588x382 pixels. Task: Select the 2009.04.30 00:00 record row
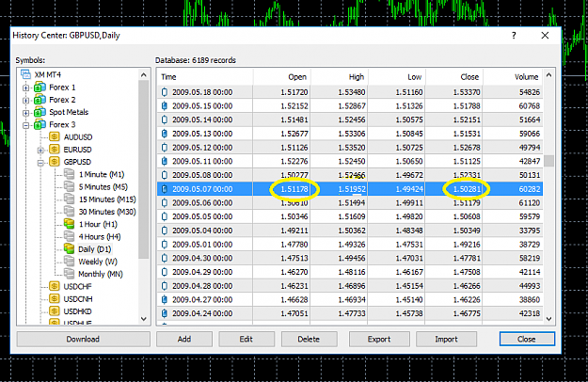[x=350, y=259]
